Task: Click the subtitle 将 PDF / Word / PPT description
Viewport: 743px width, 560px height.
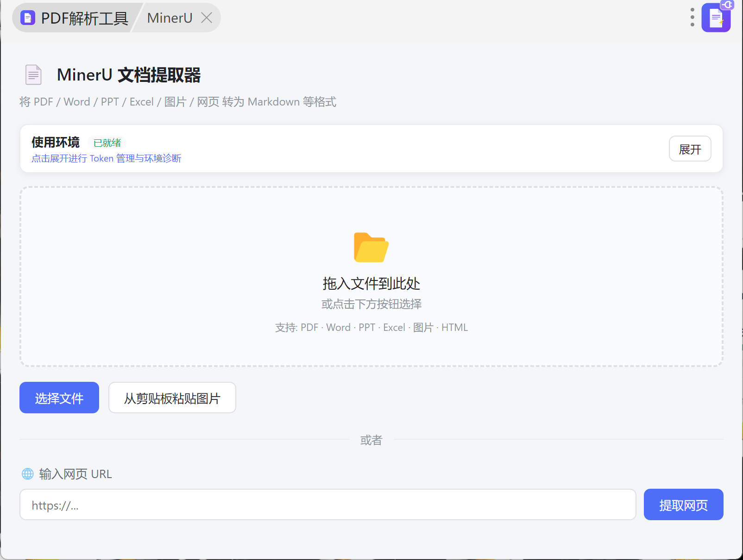Action: (178, 102)
